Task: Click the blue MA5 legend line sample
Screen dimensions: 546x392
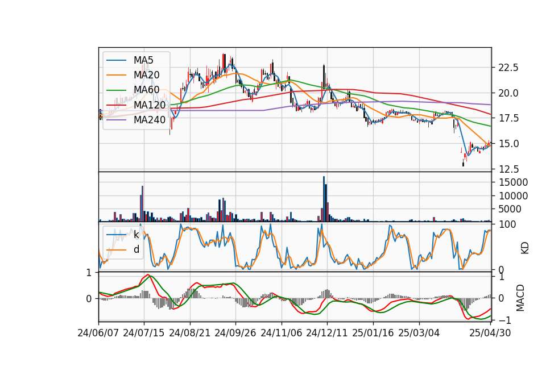Action: click(x=116, y=60)
